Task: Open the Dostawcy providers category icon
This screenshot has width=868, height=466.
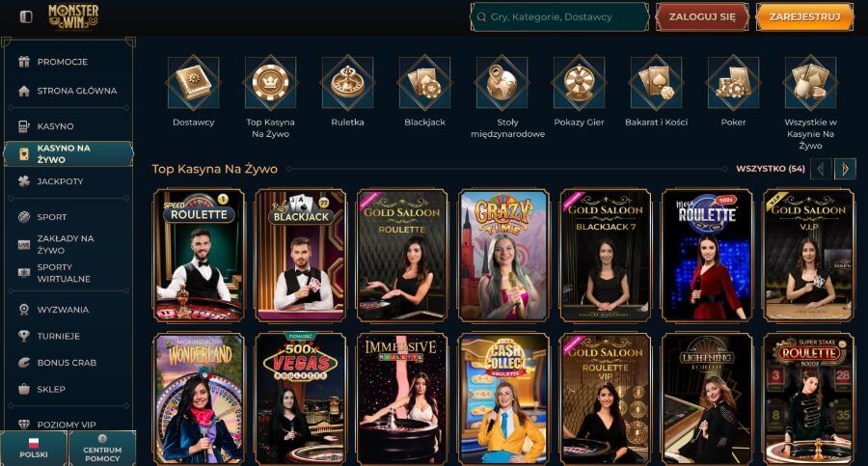Action: coord(193,83)
